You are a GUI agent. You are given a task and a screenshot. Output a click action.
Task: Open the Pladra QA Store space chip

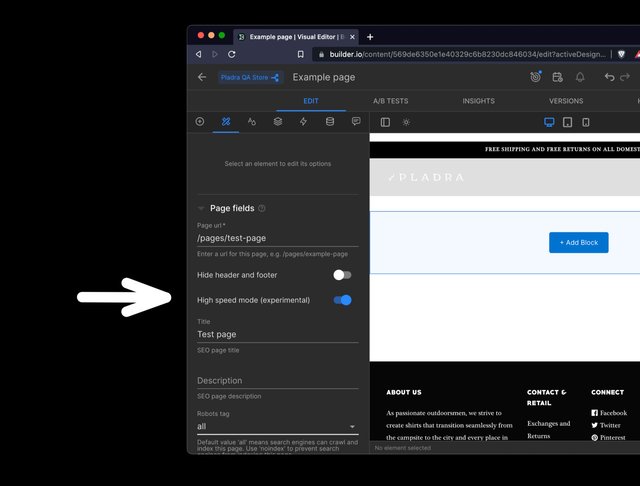[x=250, y=77]
